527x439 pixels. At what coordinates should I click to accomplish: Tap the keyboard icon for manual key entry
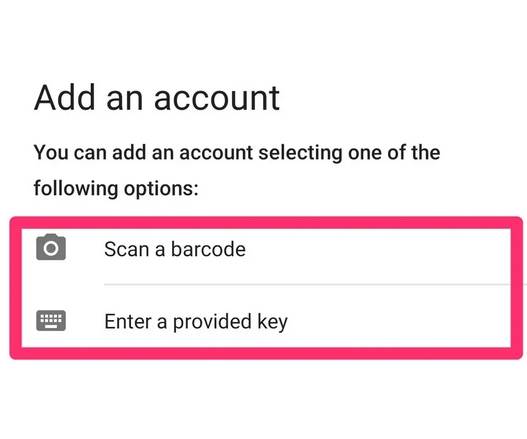click(x=51, y=320)
